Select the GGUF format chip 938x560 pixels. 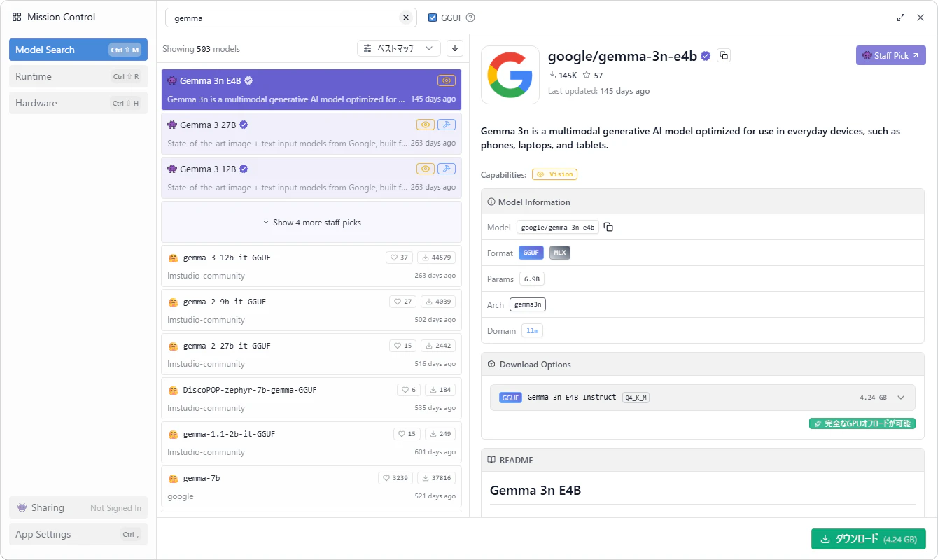(531, 253)
